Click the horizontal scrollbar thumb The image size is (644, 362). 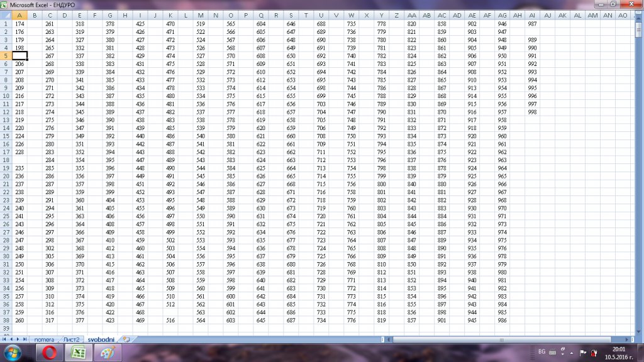(x=501, y=339)
